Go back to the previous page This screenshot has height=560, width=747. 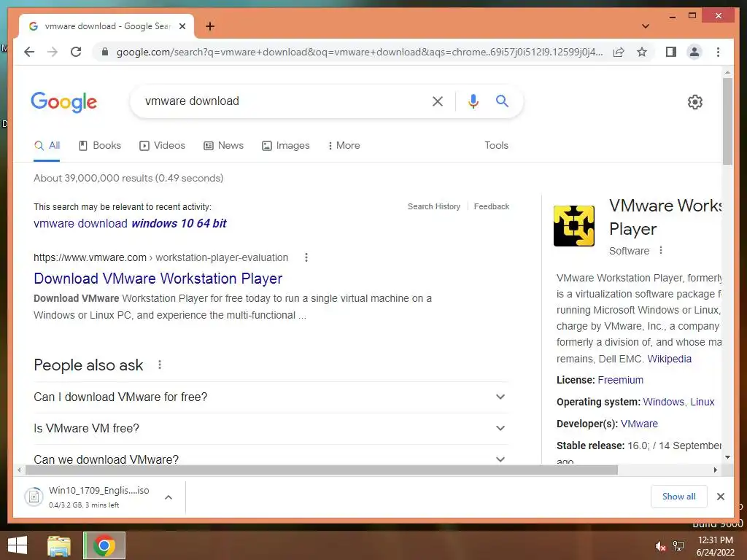click(x=29, y=52)
